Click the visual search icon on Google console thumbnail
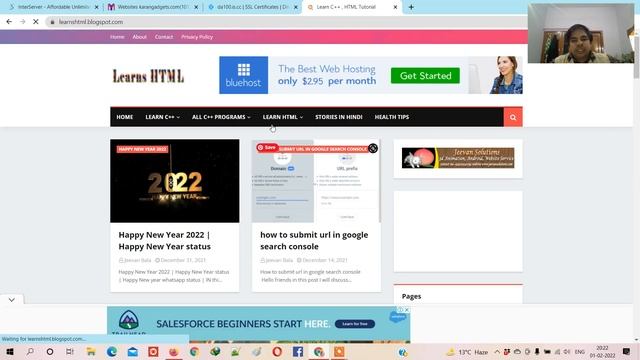640x360 pixels. coord(373,148)
